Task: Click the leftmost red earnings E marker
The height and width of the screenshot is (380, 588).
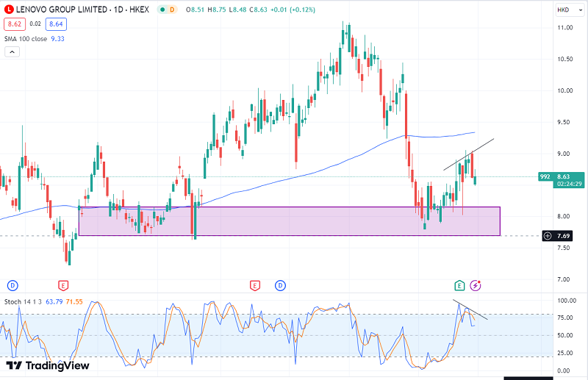Action: pos(63,284)
